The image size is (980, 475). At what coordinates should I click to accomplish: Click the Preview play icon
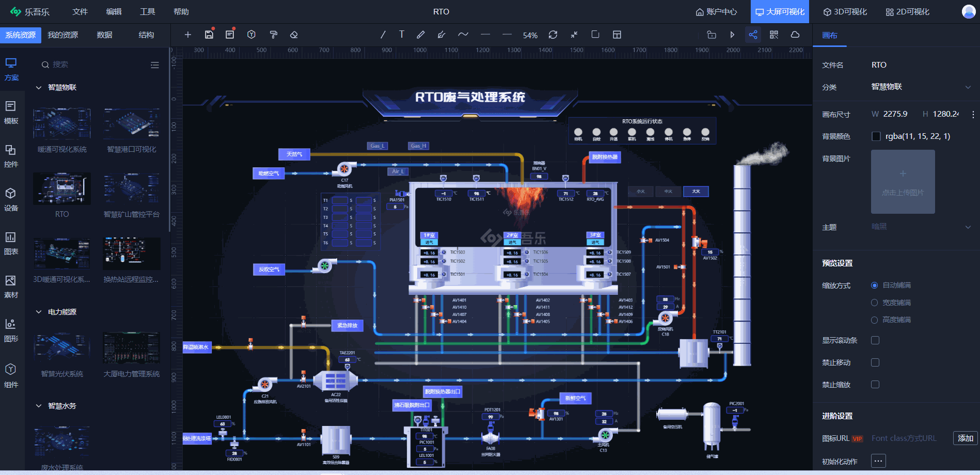pyautogui.click(x=732, y=35)
